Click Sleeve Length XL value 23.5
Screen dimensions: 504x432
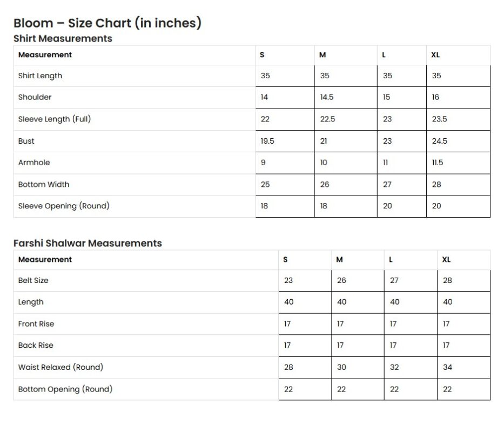tap(439, 119)
